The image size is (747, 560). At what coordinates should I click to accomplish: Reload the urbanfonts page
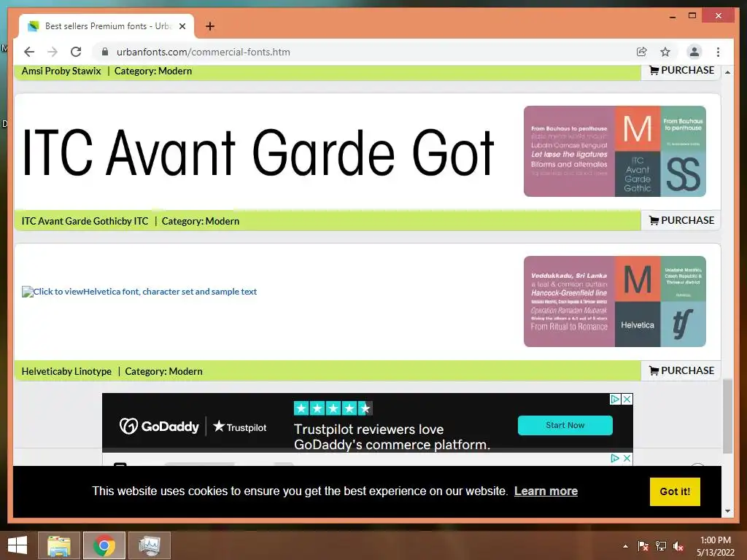[76, 52]
